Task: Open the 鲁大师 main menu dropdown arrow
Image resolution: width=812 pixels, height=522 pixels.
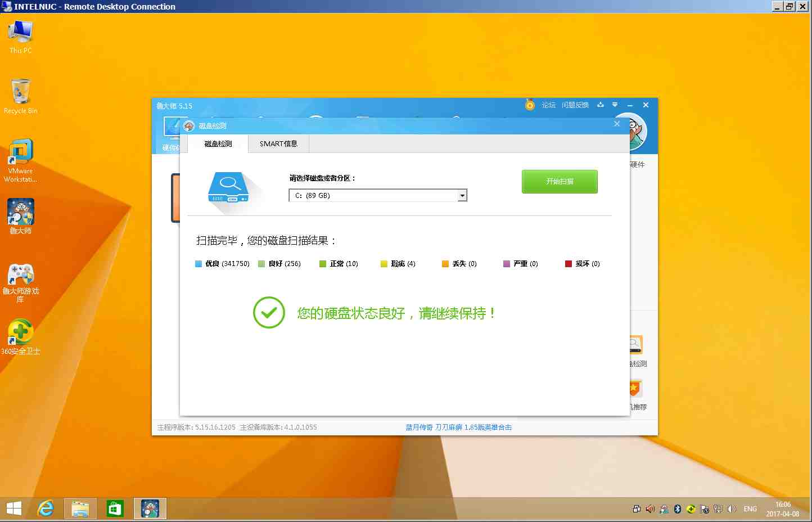Action: (615, 105)
